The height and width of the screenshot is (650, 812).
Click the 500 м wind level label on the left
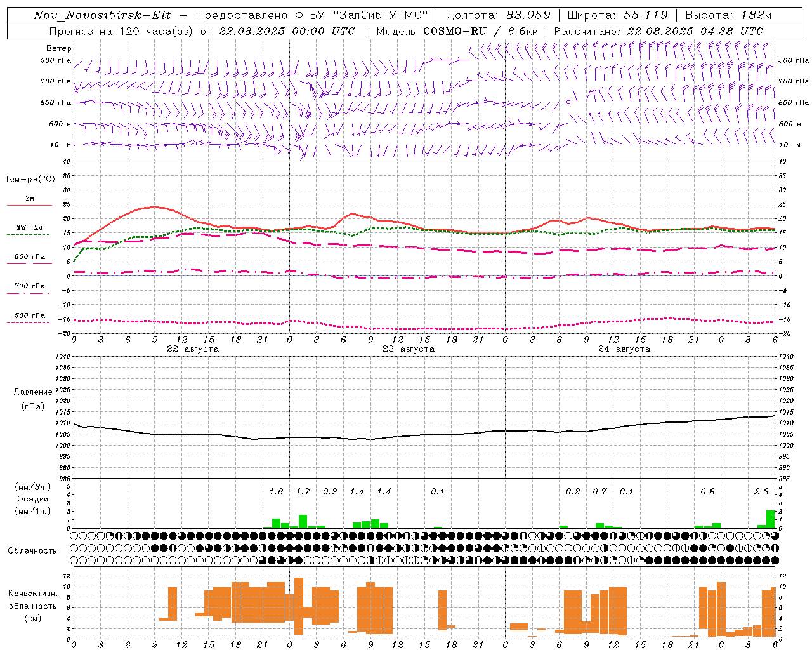(x=60, y=124)
